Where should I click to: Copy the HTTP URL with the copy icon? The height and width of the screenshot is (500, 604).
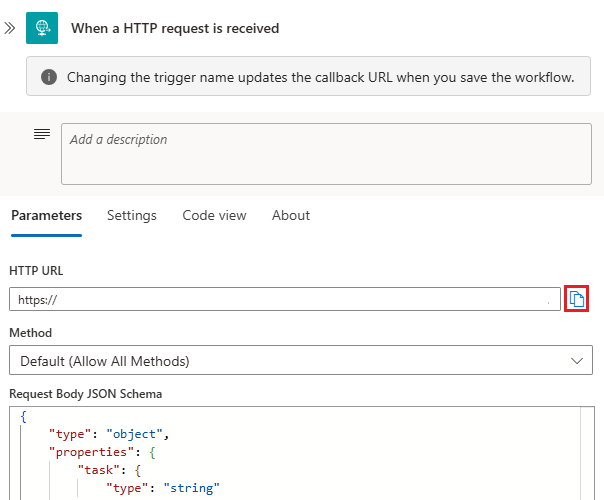coord(577,299)
